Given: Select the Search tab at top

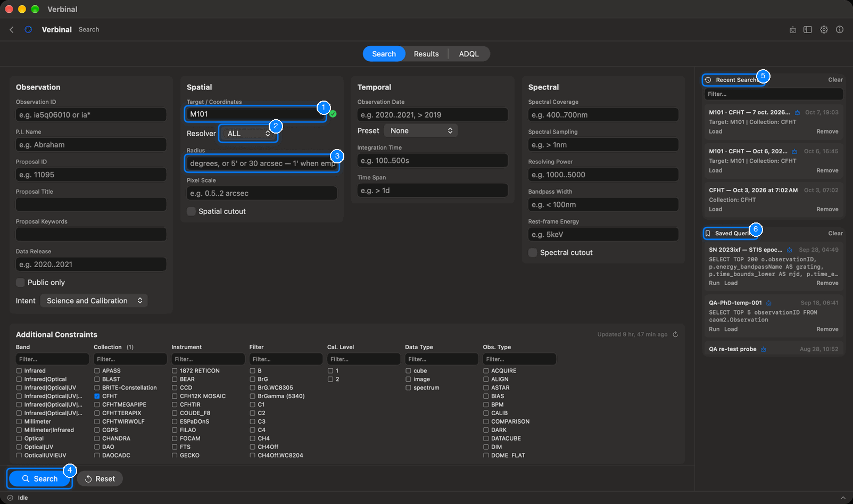Looking at the screenshot, I should point(384,54).
